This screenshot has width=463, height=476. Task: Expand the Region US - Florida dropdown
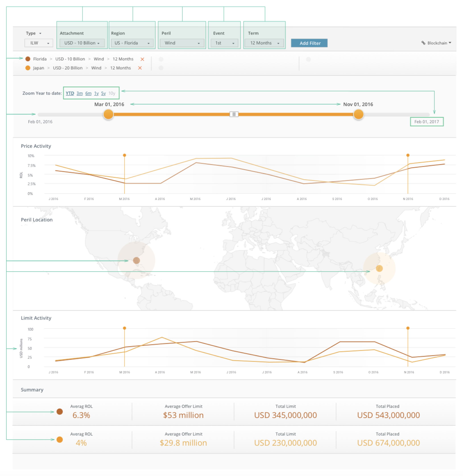[x=132, y=43]
